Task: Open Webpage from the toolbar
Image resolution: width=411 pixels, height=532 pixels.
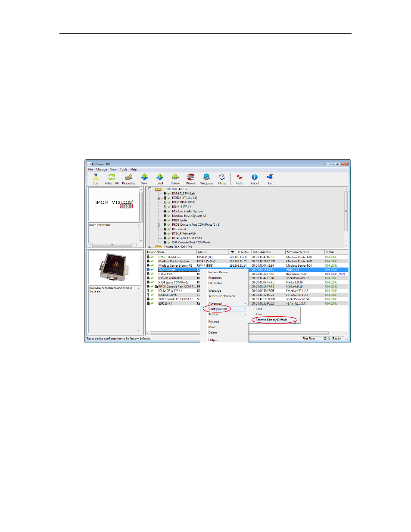Action: [206, 177]
